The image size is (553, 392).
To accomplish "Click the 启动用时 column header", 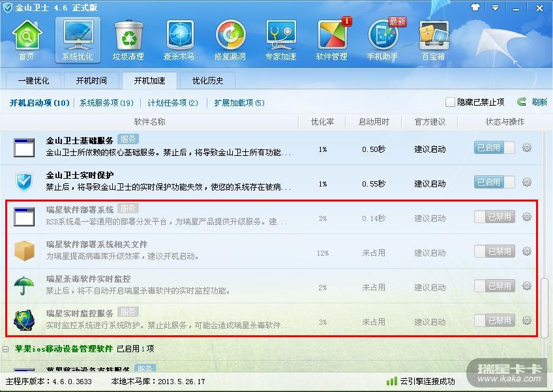I will [374, 122].
